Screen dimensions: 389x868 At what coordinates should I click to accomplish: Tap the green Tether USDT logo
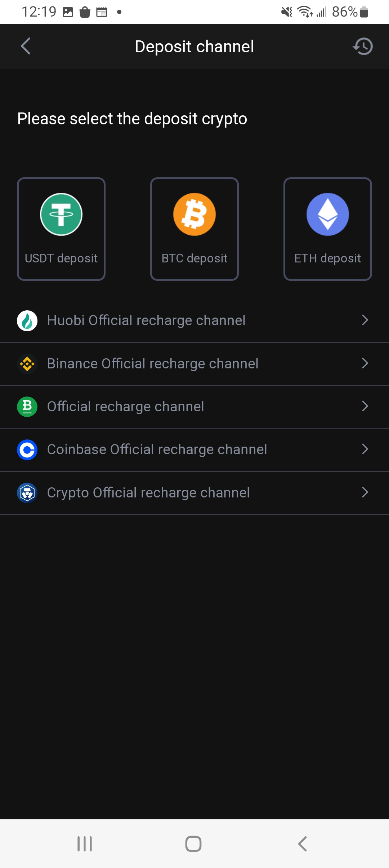61,214
